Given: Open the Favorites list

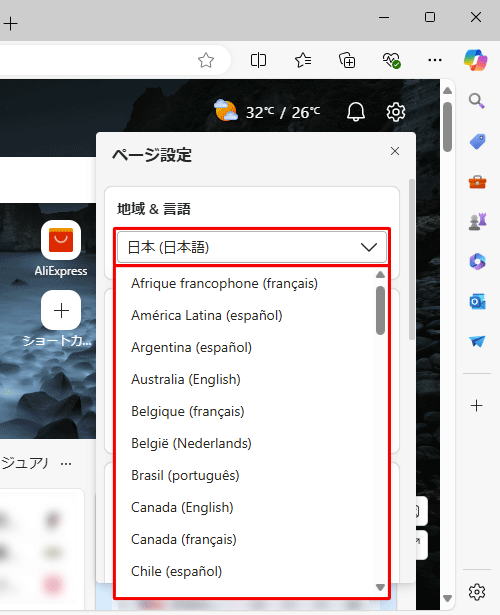Looking at the screenshot, I should pyautogui.click(x=303, y=60).
